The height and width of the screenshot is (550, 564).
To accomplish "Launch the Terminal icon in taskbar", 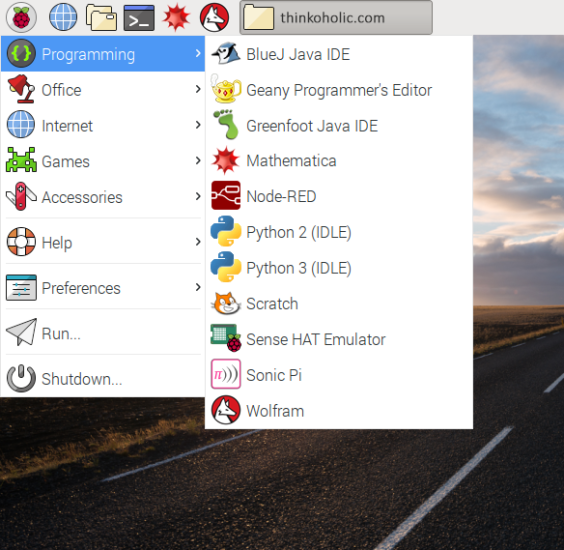I will (x=139, y=18).
